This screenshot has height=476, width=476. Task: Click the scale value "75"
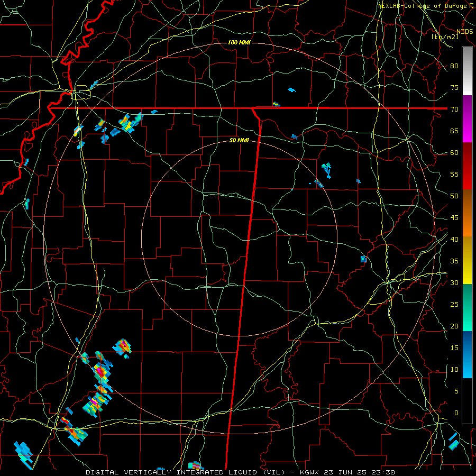click(x=454, y=87)
